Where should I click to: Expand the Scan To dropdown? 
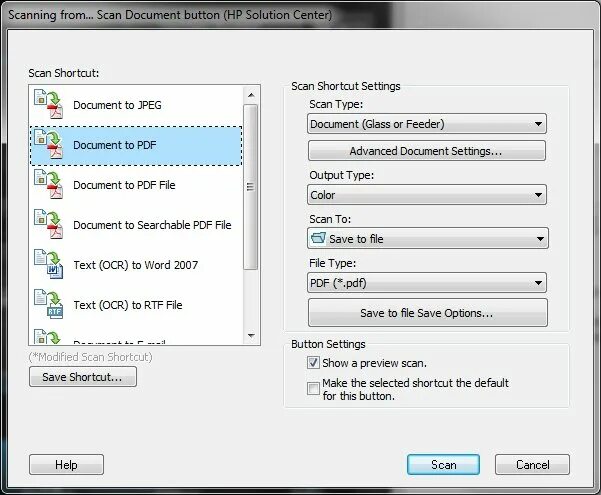428,238
